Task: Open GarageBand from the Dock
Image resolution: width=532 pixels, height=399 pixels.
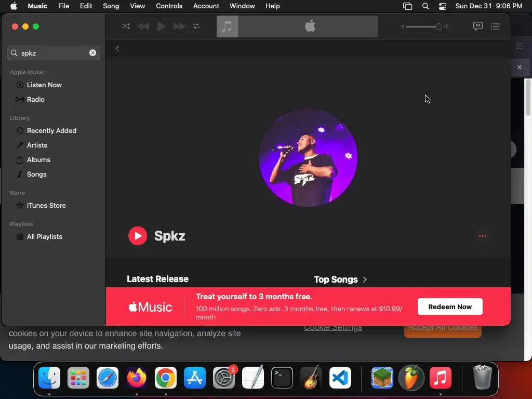Action: pos(311,378)
